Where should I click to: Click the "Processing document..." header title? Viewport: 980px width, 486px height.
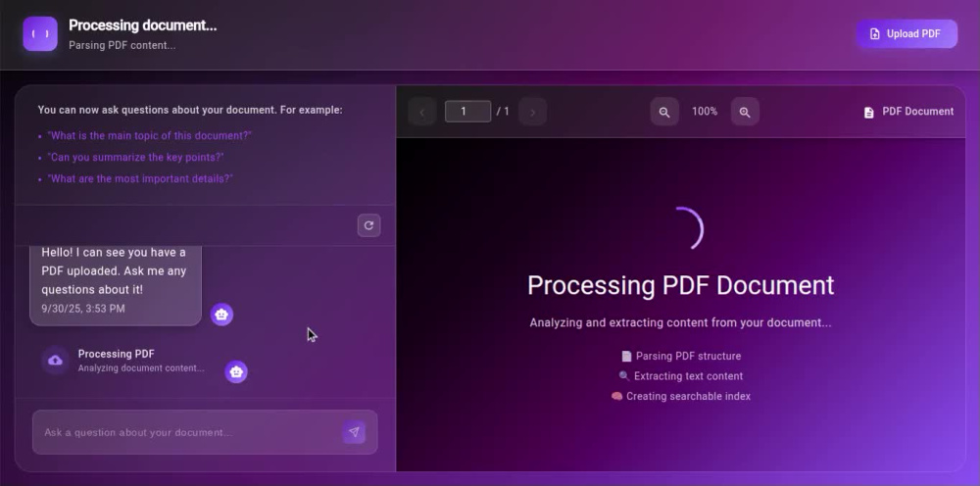pos(142,25)
